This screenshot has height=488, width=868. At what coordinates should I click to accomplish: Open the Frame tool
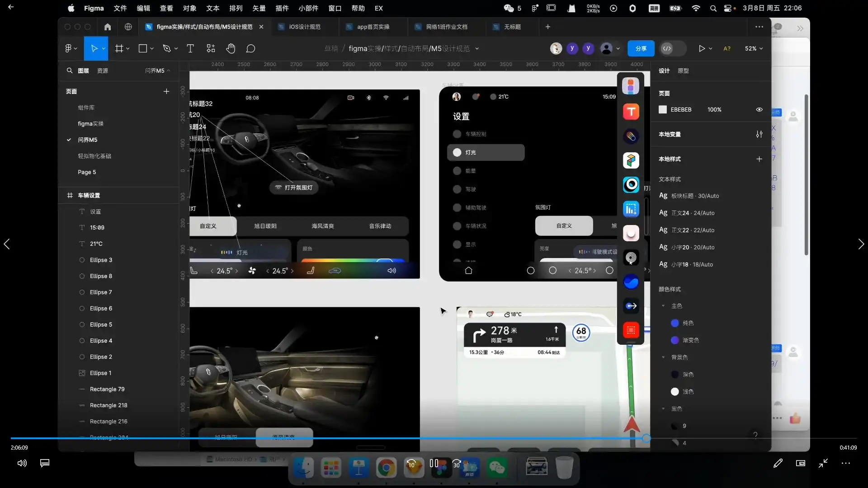tap(119, 48)
